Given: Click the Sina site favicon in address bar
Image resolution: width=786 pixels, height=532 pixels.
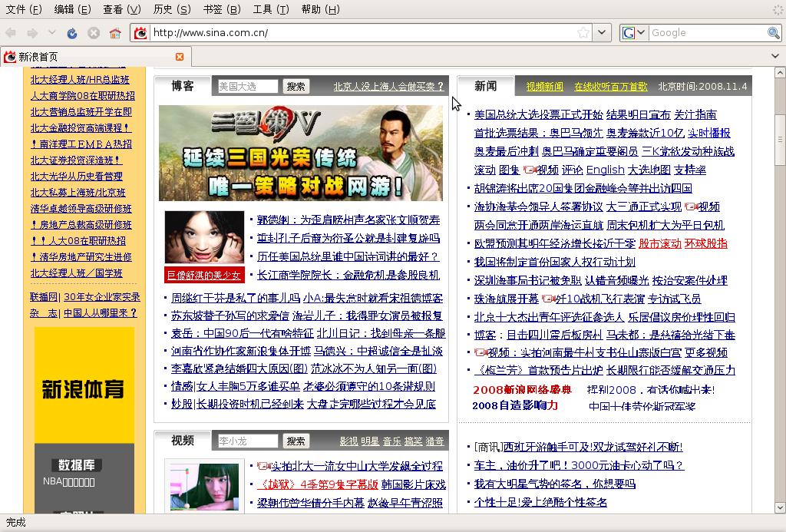Looking at the screenshot, I should tap(141, 33).
